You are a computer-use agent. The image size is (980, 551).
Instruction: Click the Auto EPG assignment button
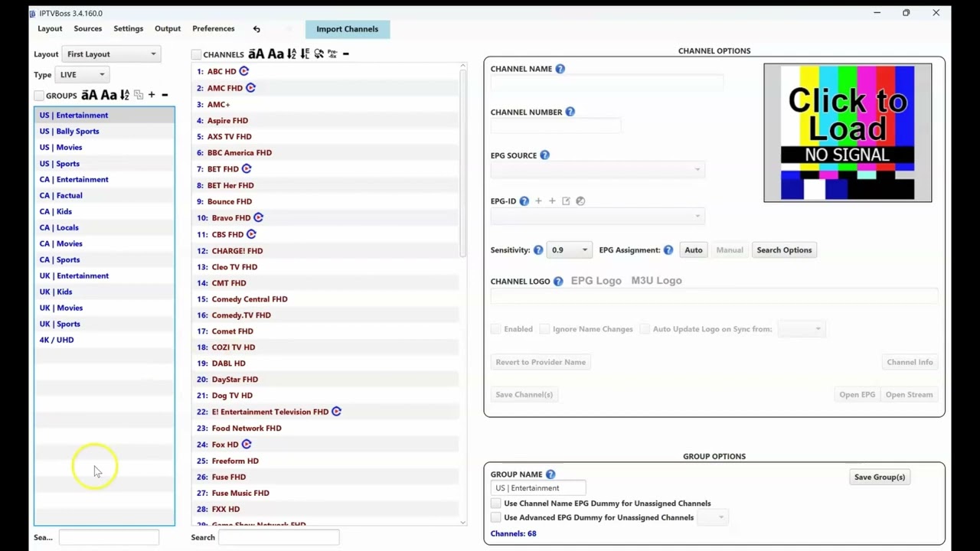click(694, 250)
